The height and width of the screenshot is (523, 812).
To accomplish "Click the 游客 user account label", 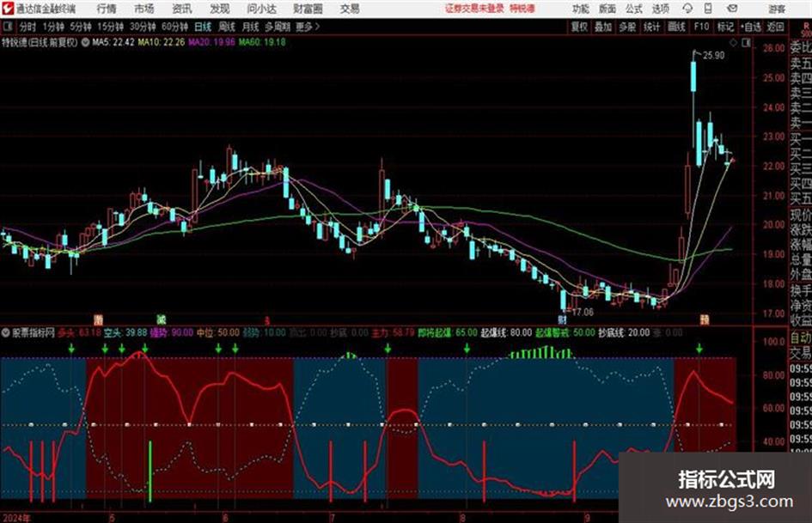I will (x=776, y=9).
